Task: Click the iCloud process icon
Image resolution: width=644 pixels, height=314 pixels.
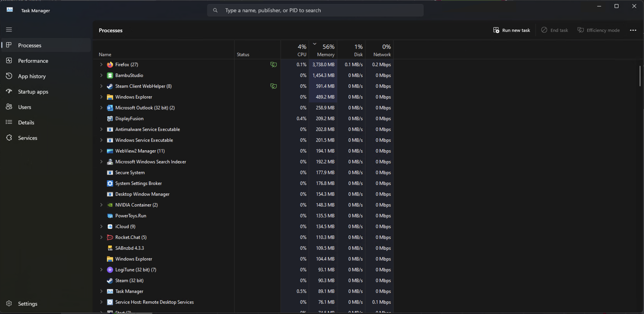Action: click(110, 226)
